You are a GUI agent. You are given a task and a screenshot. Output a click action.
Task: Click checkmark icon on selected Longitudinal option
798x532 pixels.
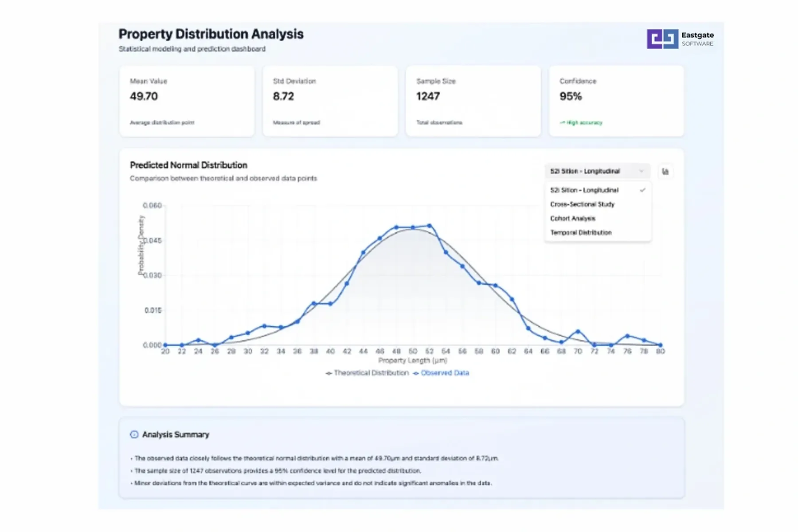(642, 190)
